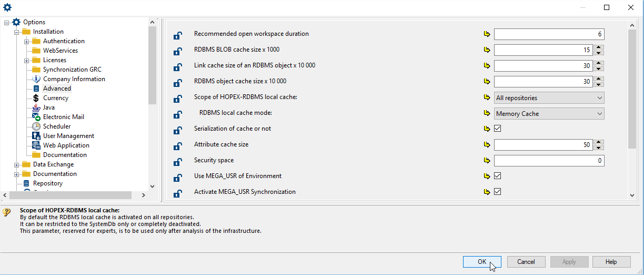Open the RDBMS local cache mode dropdown
The height and width of the screenshot is (275, 644).
(x=549, y=114)
